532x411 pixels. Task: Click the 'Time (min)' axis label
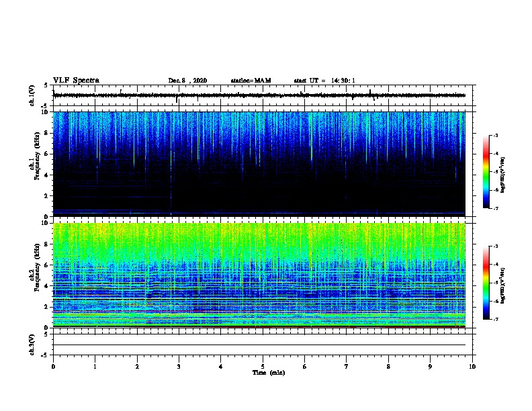tap(269, 373)
